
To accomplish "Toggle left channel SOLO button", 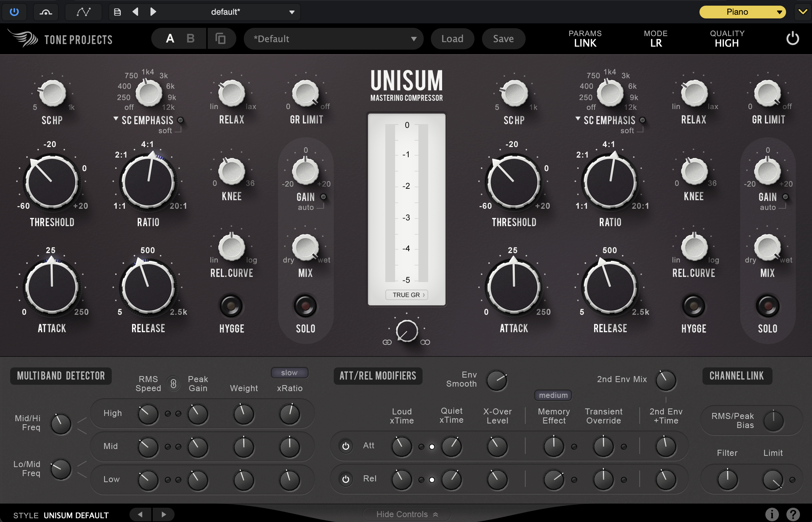I will coord(305,306).
